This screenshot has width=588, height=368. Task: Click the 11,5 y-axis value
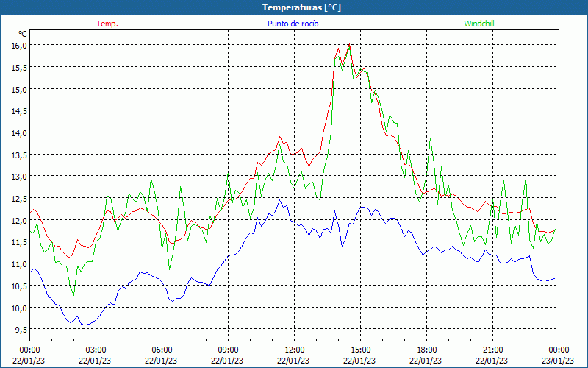20,242
